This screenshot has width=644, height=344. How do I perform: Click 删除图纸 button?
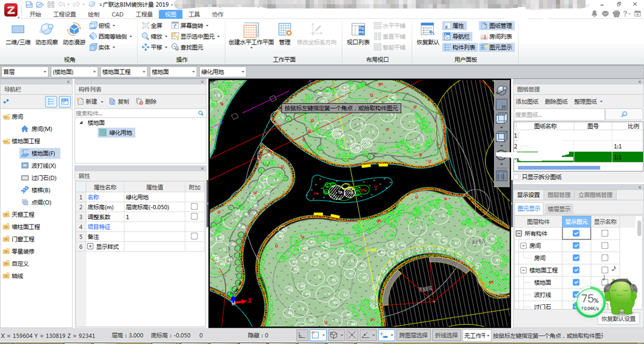pyautogui.click(x=556, y=101)
